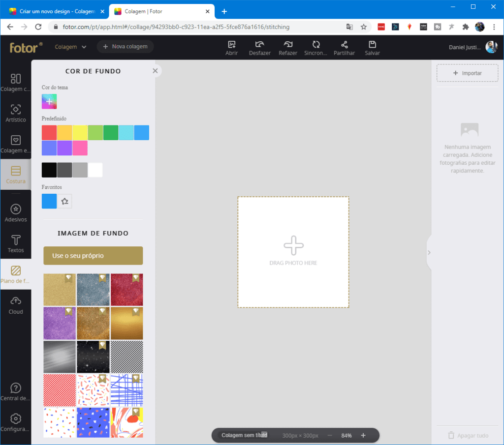This screenshot has height=445, width=504.
Task: Click the Nova colagem button
Action: [125, 47]
